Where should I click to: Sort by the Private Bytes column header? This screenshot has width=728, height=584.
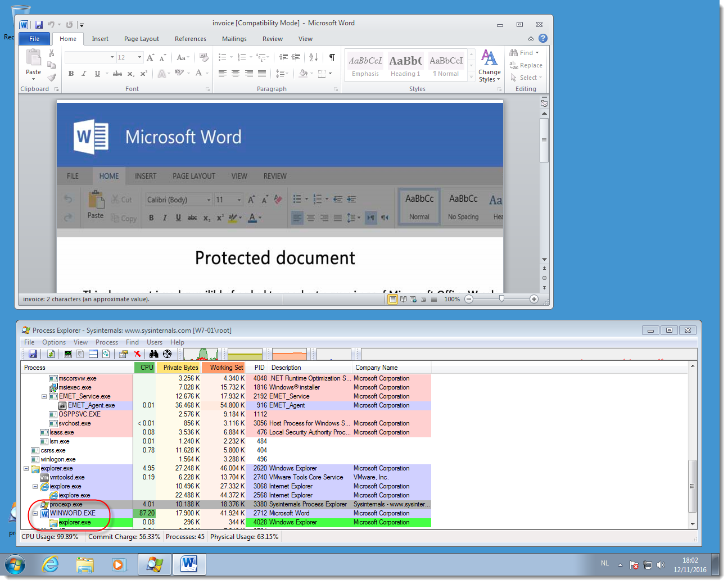178,368
